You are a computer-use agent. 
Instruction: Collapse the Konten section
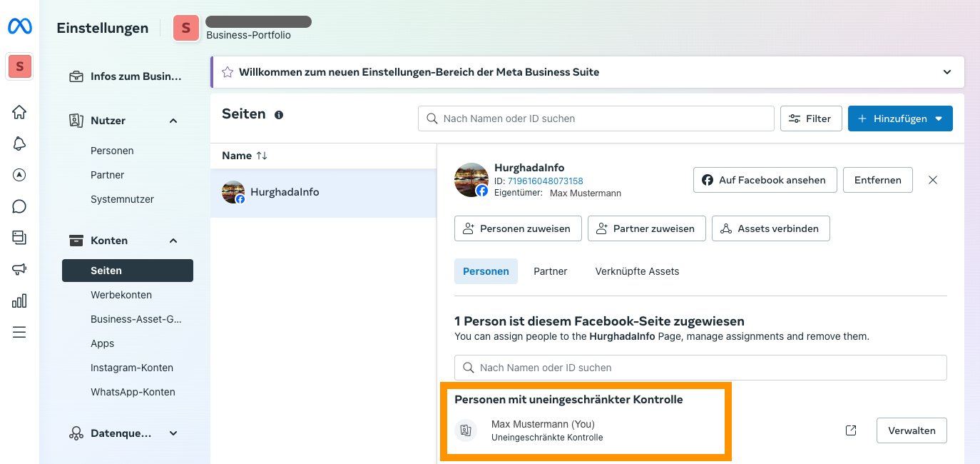pos(173,241)
